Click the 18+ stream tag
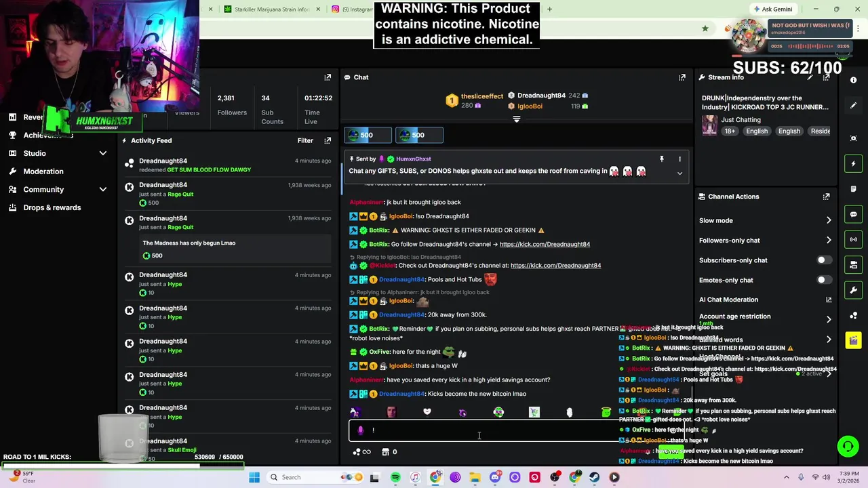Viewport: 868px width, 488px height. [730, 131]
